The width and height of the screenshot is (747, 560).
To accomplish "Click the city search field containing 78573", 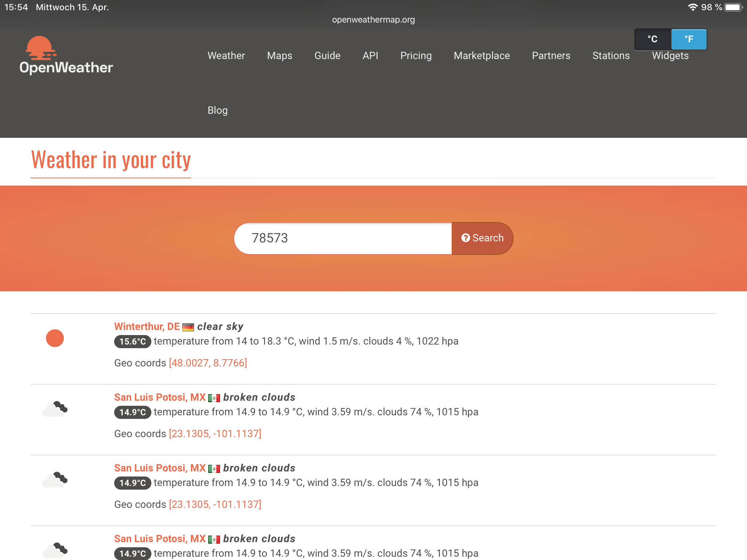I will [343, 238].
